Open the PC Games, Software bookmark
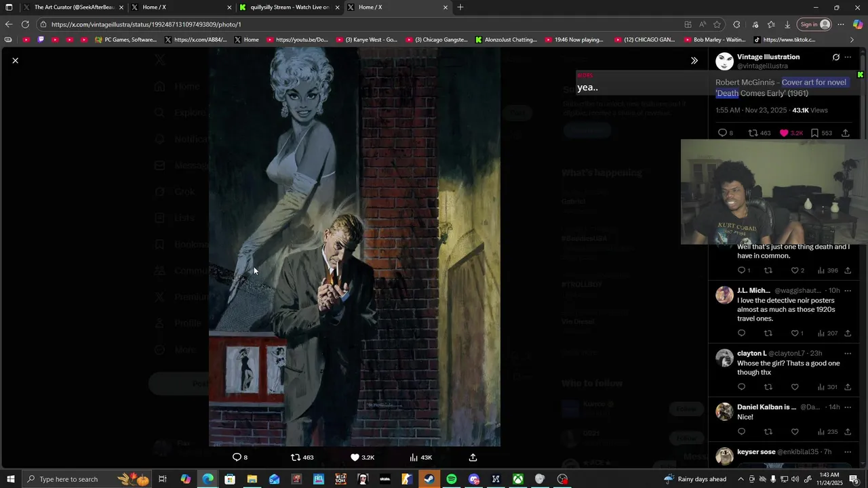 [126, 40]
